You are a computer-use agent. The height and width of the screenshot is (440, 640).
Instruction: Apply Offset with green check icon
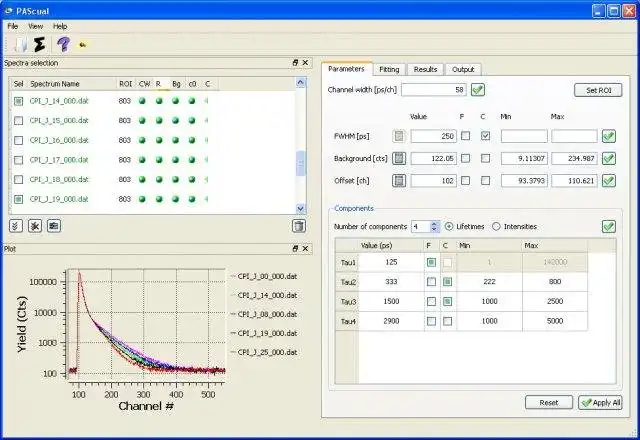click(609, 180)
